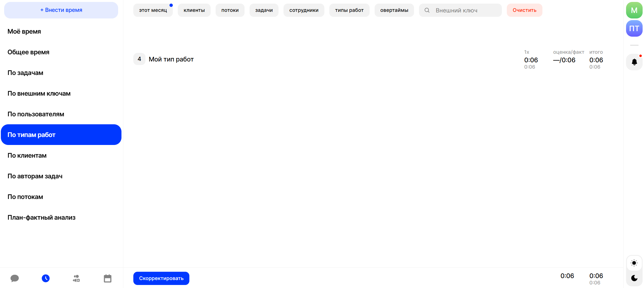644x288 pixels.
Task: Open the chat bubble icon in bottom bar
Action: [15, 278]
